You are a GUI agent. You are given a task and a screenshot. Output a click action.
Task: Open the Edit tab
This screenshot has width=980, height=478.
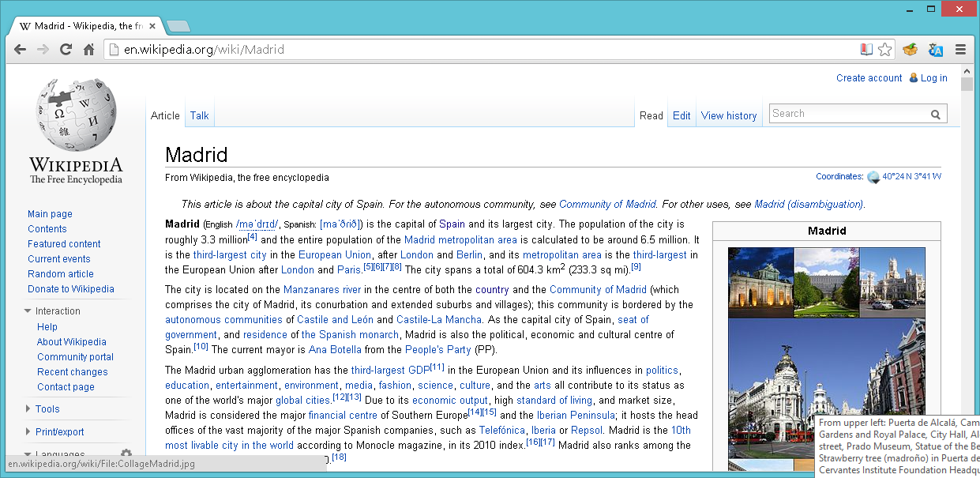[681, 115]
